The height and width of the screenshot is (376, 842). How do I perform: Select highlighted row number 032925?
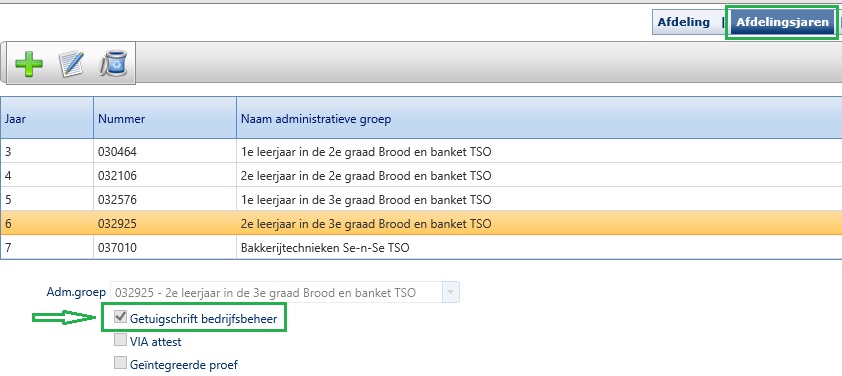click(421, 223)
